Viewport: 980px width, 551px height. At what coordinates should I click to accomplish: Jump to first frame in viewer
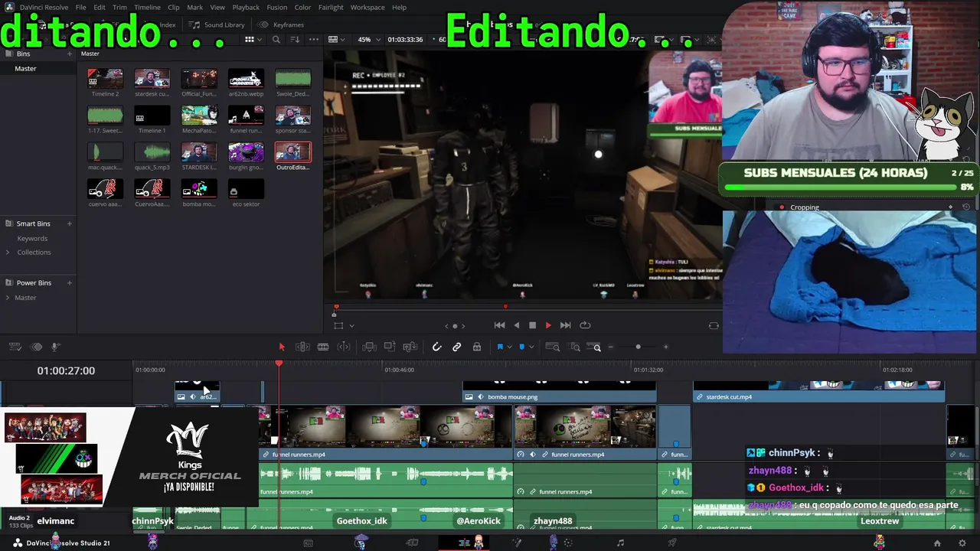tap(499, 325)
